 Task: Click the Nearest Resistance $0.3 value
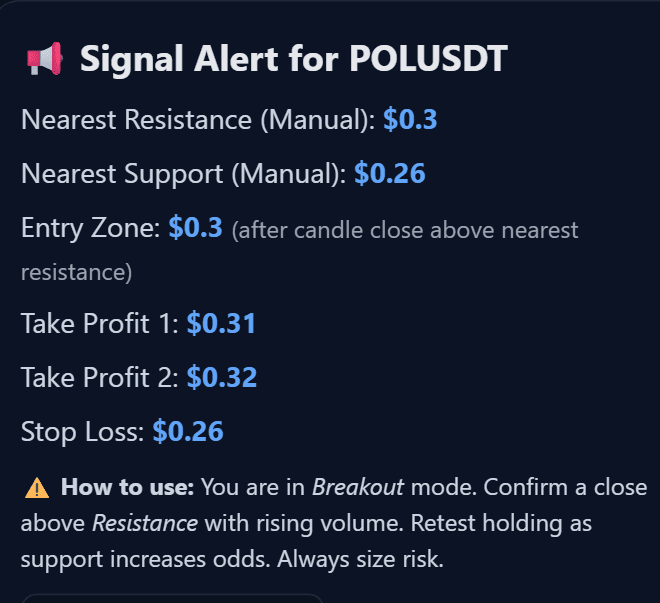click(410, 119)
